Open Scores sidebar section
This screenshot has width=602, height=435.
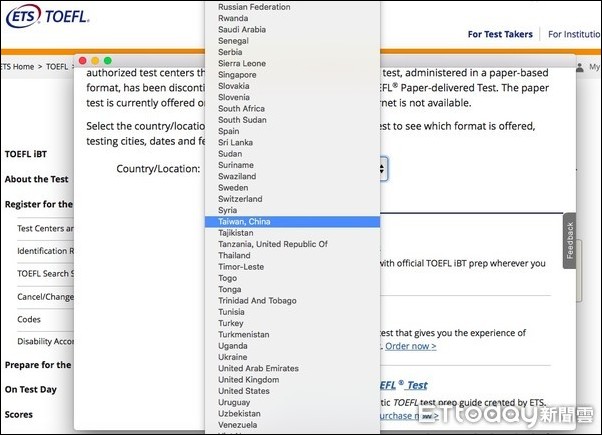(19, 415)
